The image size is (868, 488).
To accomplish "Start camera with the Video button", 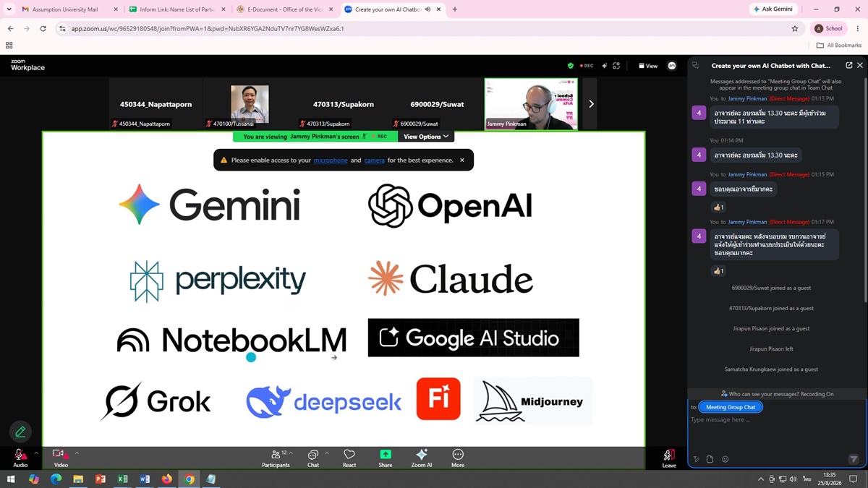I will (x=61, y=457).
